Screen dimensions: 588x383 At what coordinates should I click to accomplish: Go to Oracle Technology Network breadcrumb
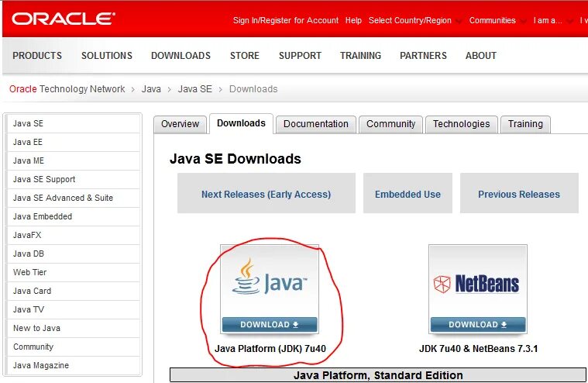[x=67, y=89]
